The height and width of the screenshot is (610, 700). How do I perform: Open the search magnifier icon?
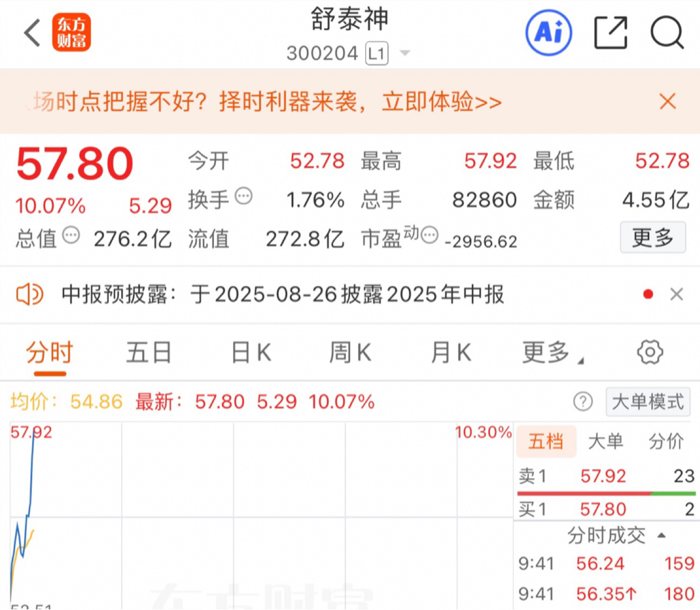[x=667, y=33]
